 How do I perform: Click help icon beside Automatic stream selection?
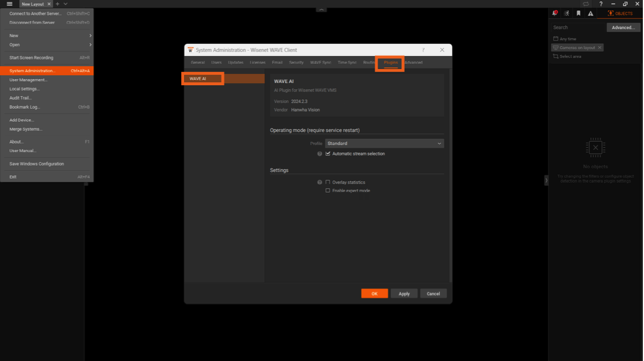[319, 154]
